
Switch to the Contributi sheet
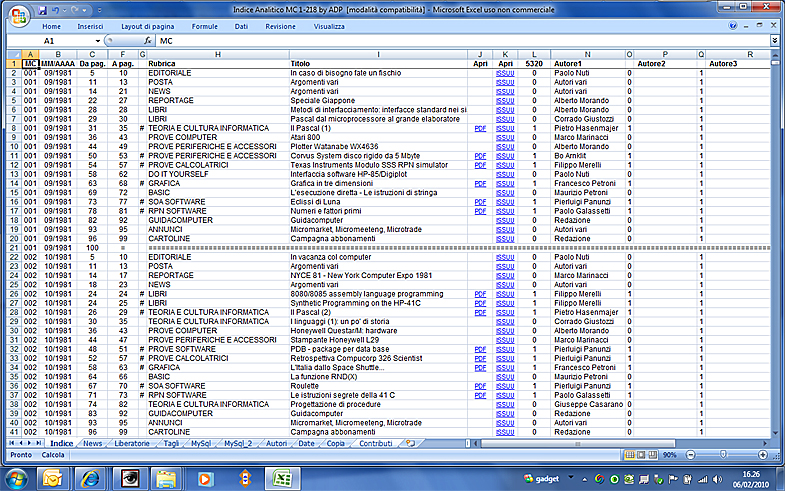point(375,443)
